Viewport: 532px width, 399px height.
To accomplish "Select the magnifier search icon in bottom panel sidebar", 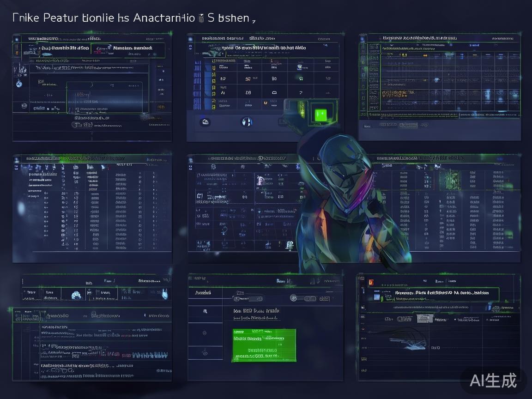I will [206, 311].
